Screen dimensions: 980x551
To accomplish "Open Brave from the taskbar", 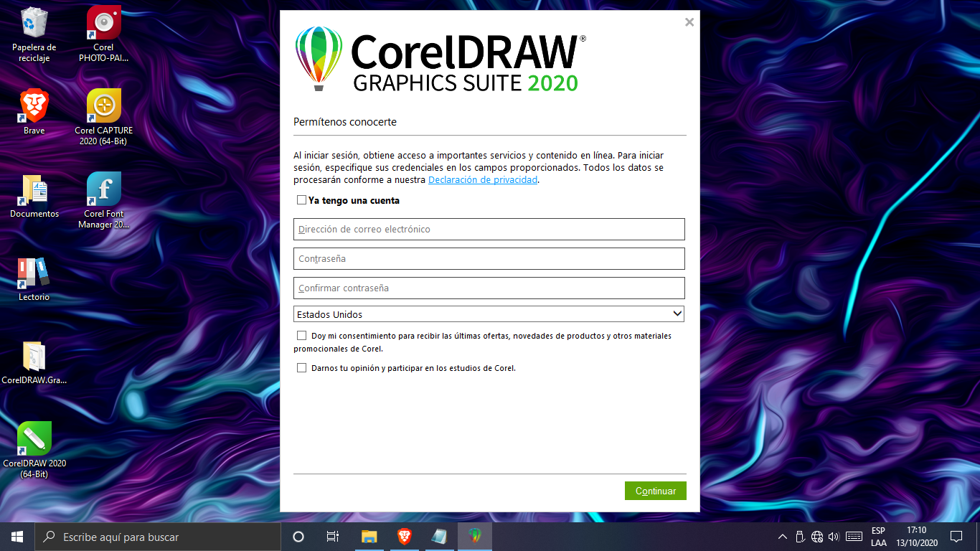I will point(405,537).
